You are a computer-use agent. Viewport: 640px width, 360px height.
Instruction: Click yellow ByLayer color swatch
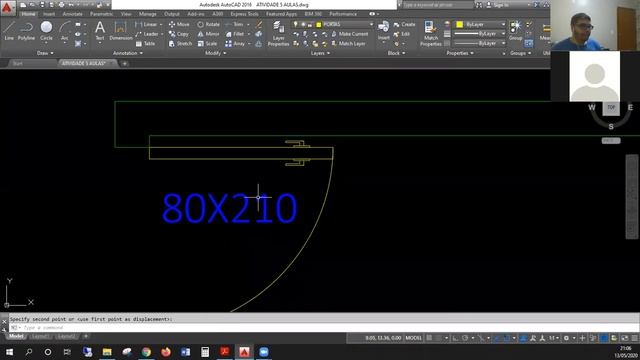[459, 24]
